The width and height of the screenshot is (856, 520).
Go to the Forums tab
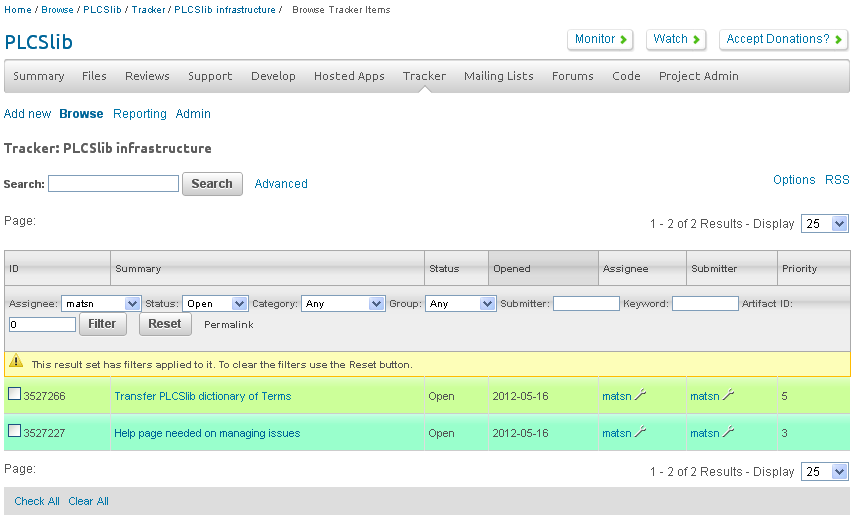tap(572, 76)
